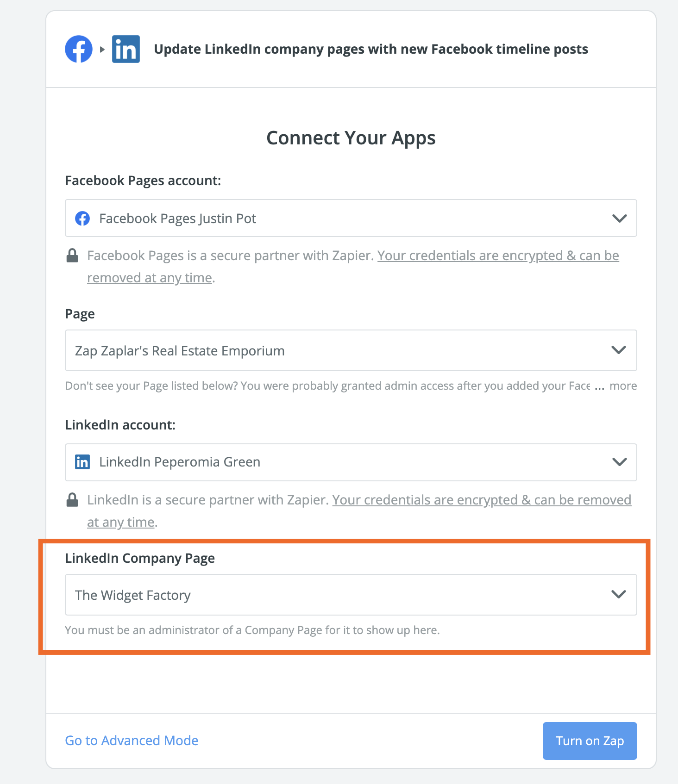Click the LinkedIn logo in the header
678x784 pixels.
pos(126,49)
